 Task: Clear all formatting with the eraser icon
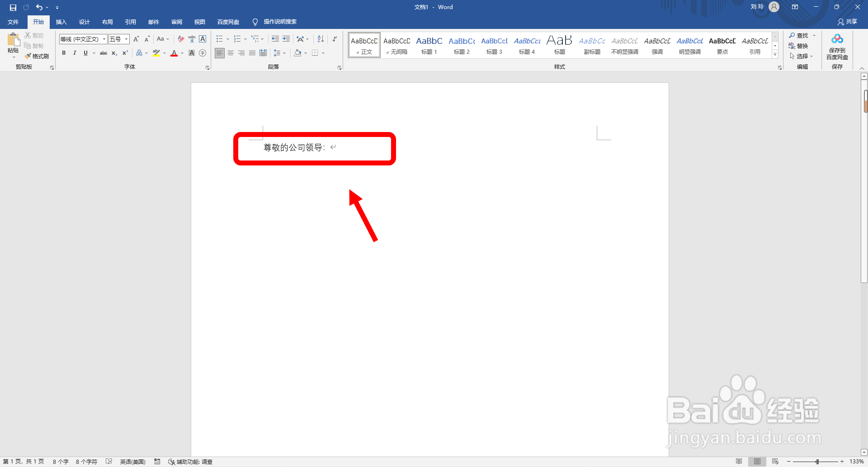click(x=181, y=39)
